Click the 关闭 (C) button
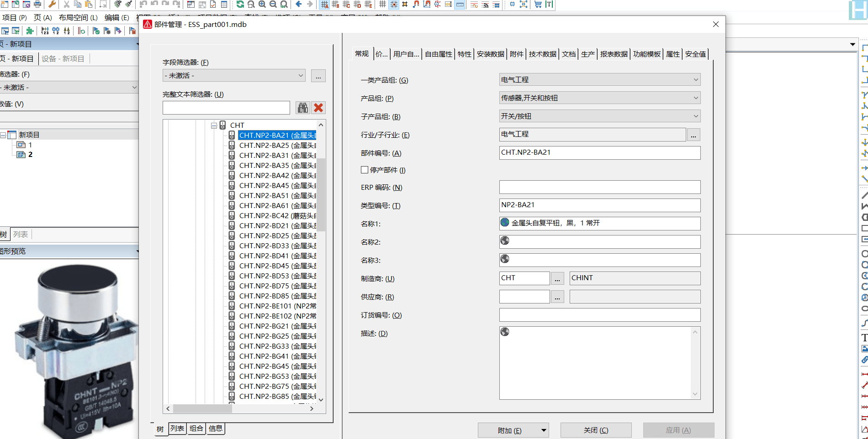 pos(596,429)
